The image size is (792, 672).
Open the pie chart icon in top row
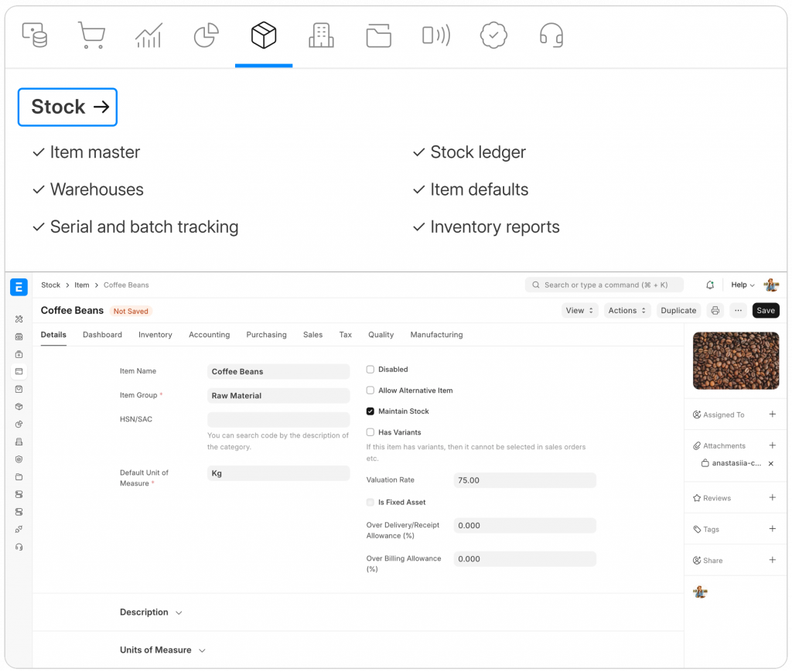tap(206, 36)
